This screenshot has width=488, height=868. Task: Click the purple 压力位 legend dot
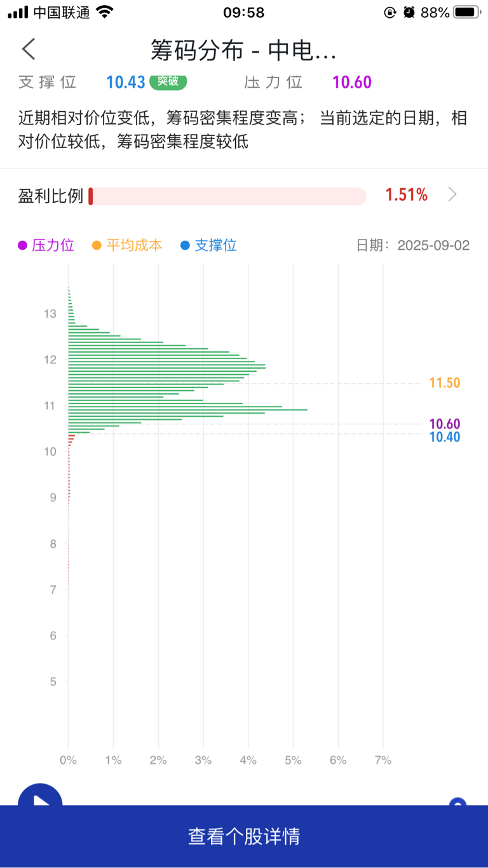tap(23, 245)
